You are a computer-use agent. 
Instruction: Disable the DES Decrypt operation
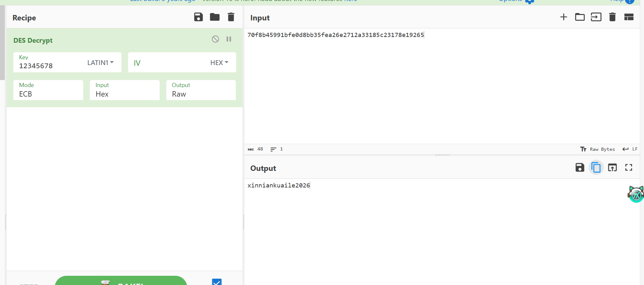tap(215, 39)
